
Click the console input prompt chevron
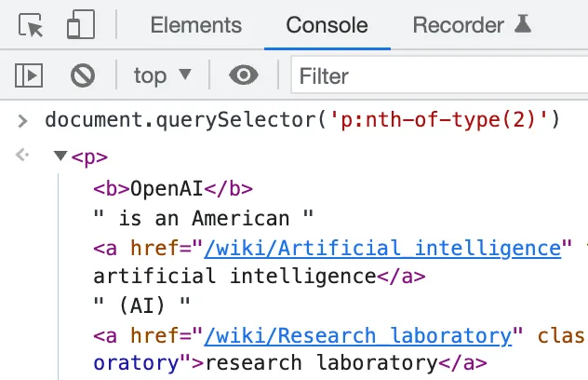22,121
